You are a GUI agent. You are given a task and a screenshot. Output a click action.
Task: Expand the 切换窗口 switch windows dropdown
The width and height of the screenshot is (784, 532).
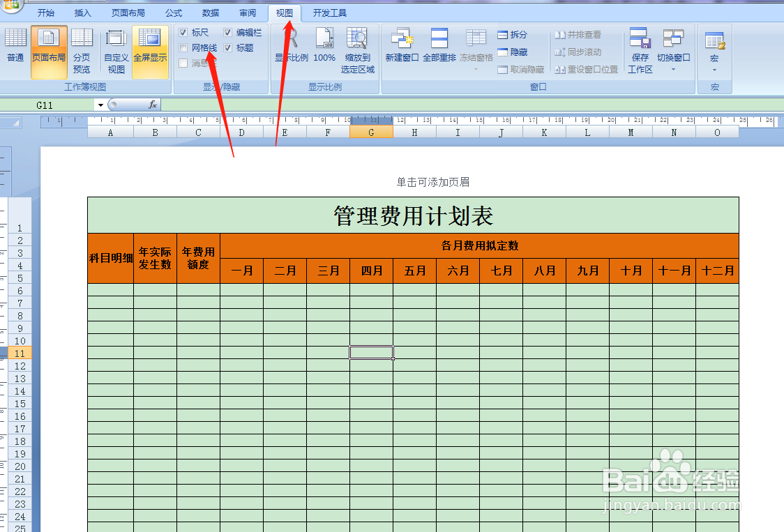pos(673,47)
